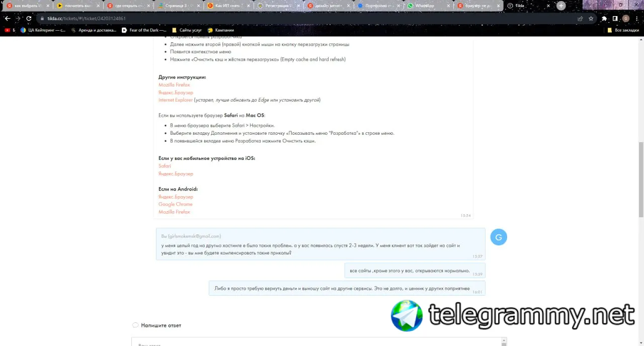Open 'Fear of the Dark' bookmark
This screenshot has height=346, width=644.
click(x=144, y=30)
